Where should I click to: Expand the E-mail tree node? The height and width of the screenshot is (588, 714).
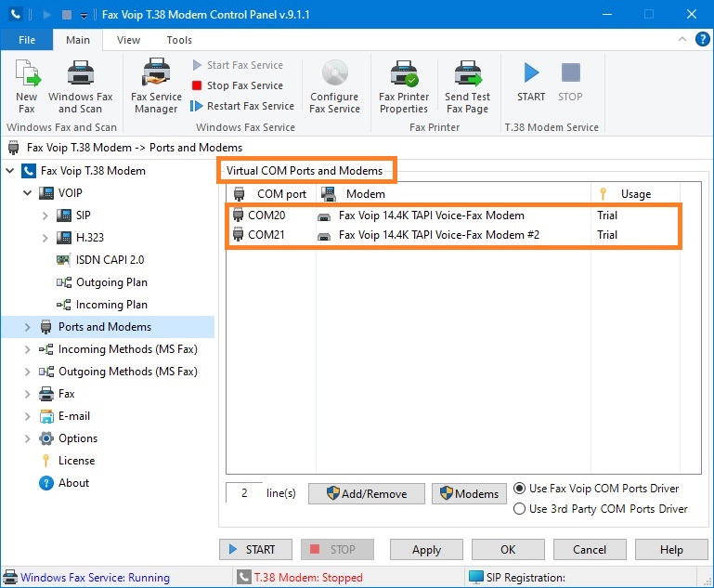(x=27, y=416)
